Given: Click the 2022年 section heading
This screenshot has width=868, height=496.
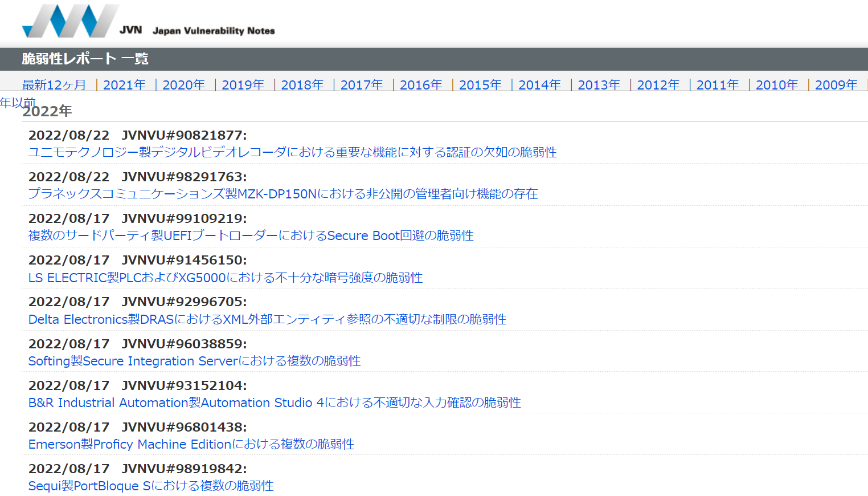Looking at the screenshot, I should [x=47, y=111].
